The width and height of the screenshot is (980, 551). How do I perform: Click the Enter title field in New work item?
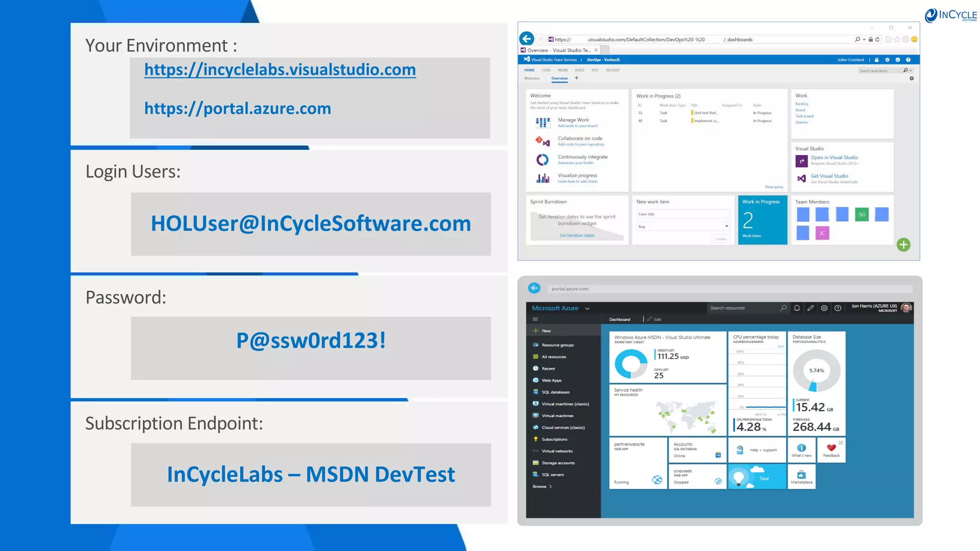683,214
